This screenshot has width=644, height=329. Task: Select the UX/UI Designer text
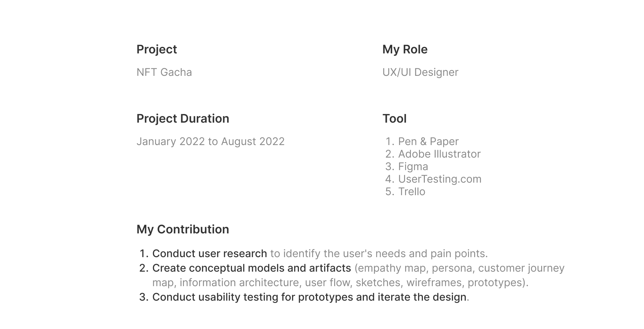click(x=420, y=72)
